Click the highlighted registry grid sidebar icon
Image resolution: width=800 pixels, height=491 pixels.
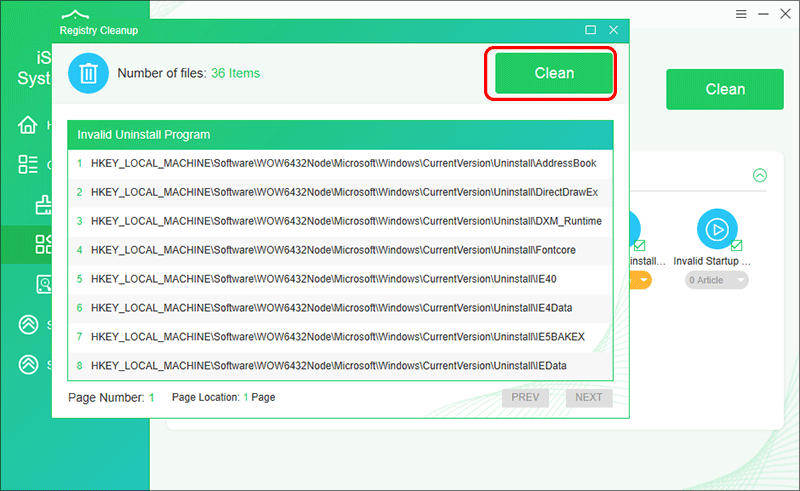[44, 244]
